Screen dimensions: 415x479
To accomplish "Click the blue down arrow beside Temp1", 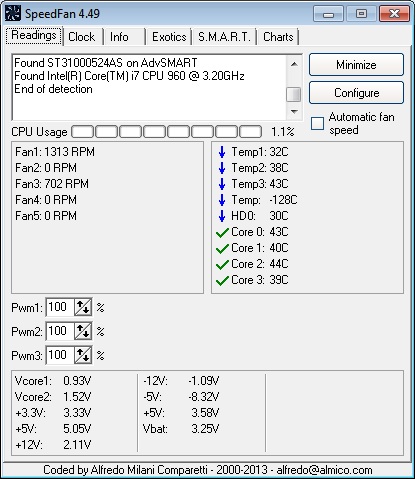I will coord(222,152).
